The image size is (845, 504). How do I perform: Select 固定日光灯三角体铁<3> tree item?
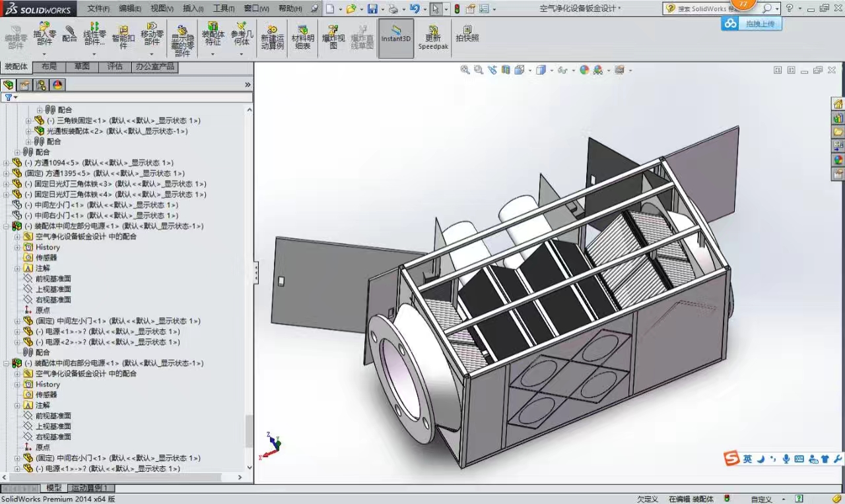tap(115, 184)
